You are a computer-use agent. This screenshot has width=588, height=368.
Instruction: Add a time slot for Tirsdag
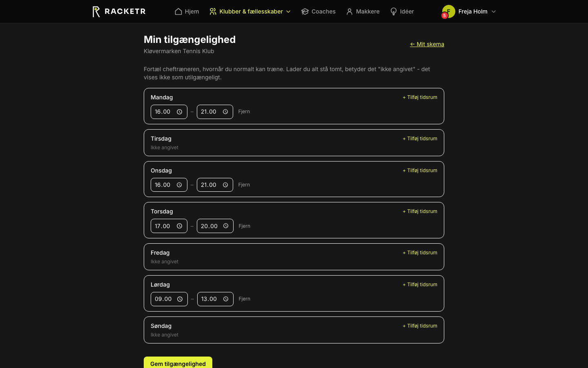click(x=420, y=139)
